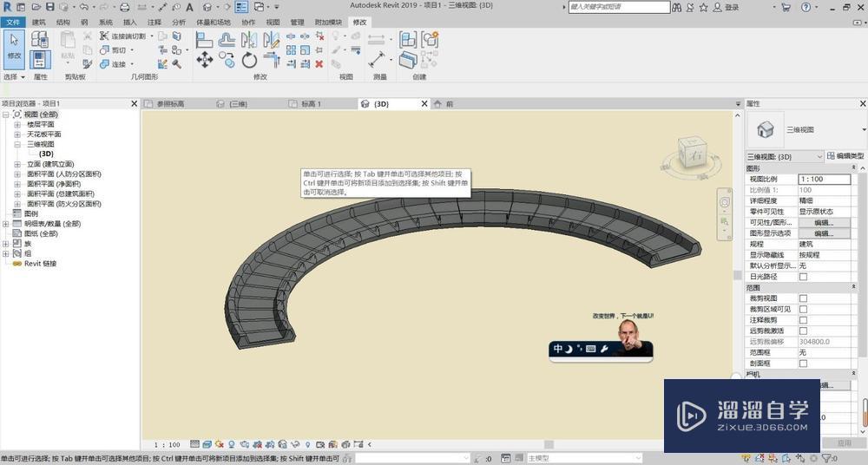Click the Create Parts tool

click(x=408, y=60)
